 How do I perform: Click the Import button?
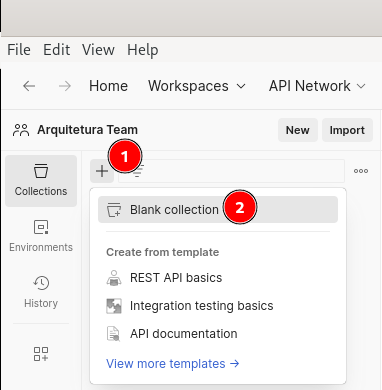(347, 130)
